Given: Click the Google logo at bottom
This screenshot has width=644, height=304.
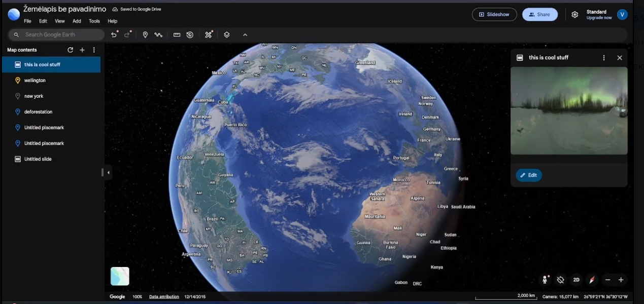Looking at the screenshot, I should 117,296.
